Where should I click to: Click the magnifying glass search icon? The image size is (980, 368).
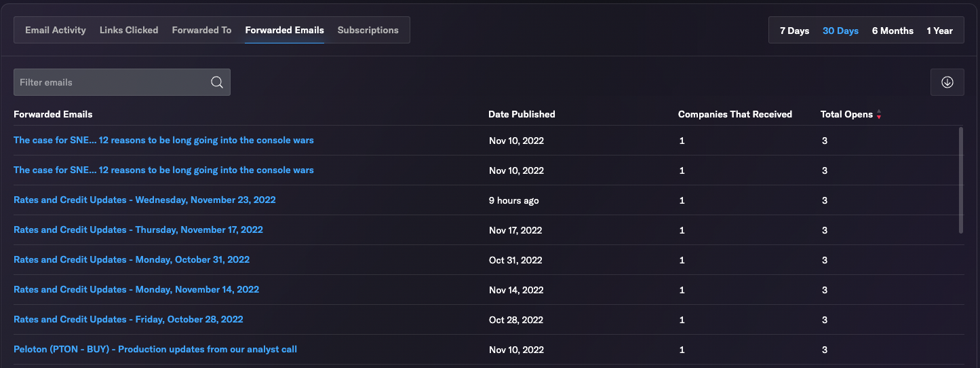point(217,82)
